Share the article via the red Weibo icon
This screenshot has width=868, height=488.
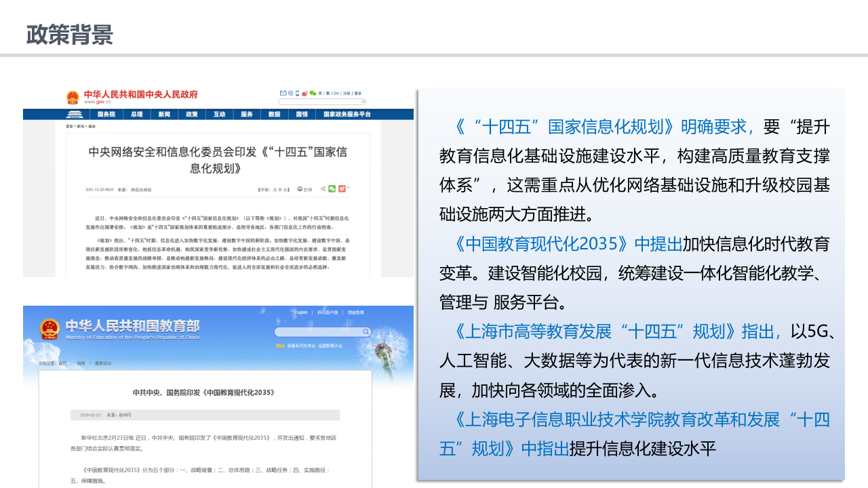[342, 189]
